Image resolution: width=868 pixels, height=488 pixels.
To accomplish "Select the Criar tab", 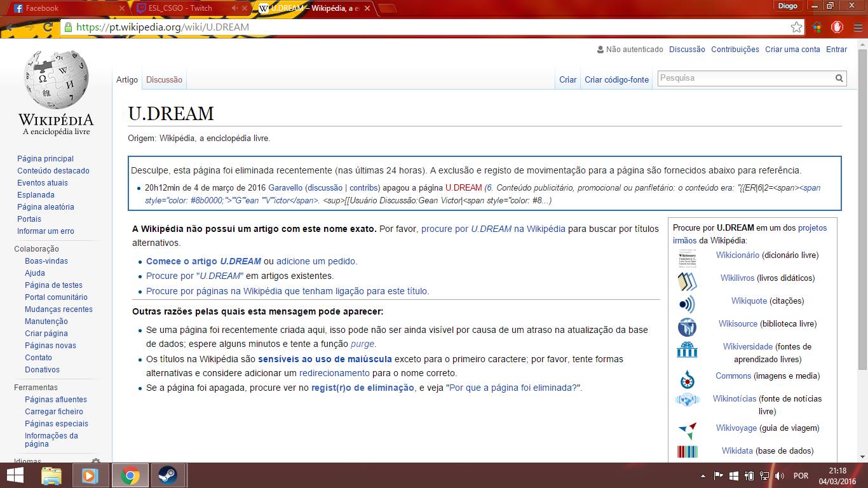I will (567, 80).
